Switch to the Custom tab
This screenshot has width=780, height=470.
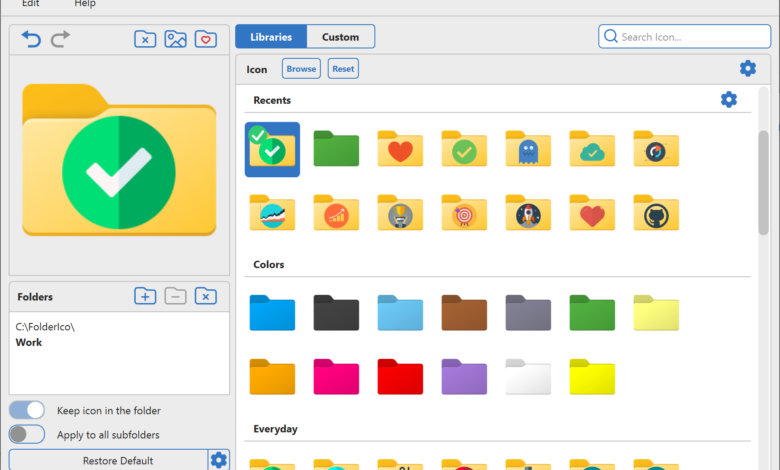coord(340,37)
